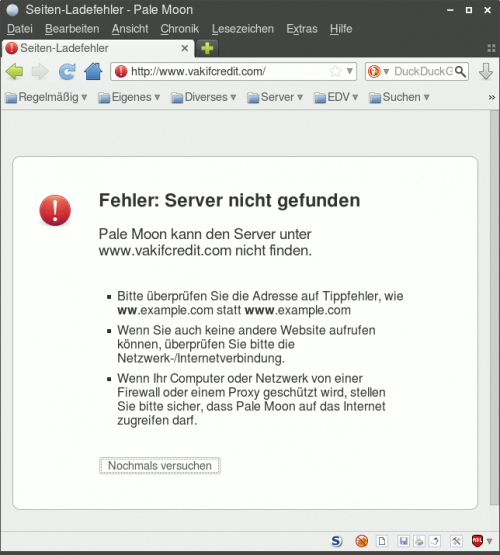Screen dimensions: 500x555
Task: Click the blue S status bar icon
Action: pyautogui.click(x=337, y=541)
